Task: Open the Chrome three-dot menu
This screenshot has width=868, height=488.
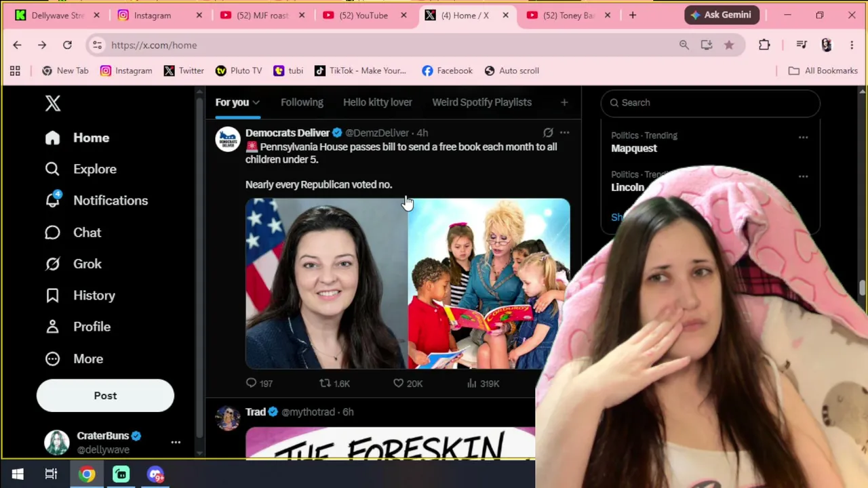Action: [852, 45]
